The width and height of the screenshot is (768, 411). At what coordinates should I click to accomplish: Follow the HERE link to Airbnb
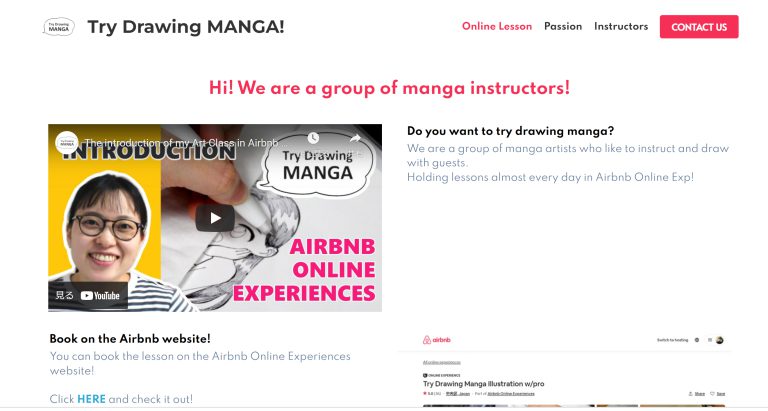click(x=91, y=399)
